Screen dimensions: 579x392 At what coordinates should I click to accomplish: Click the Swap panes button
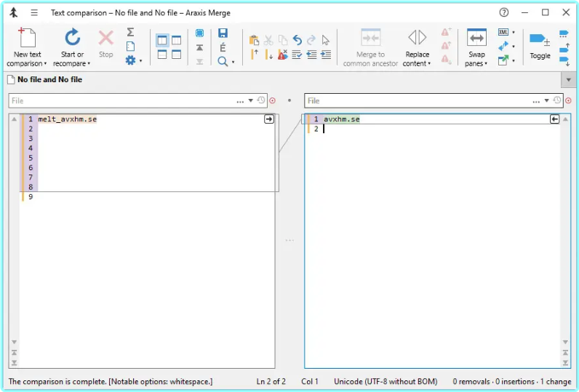(476, 47)
